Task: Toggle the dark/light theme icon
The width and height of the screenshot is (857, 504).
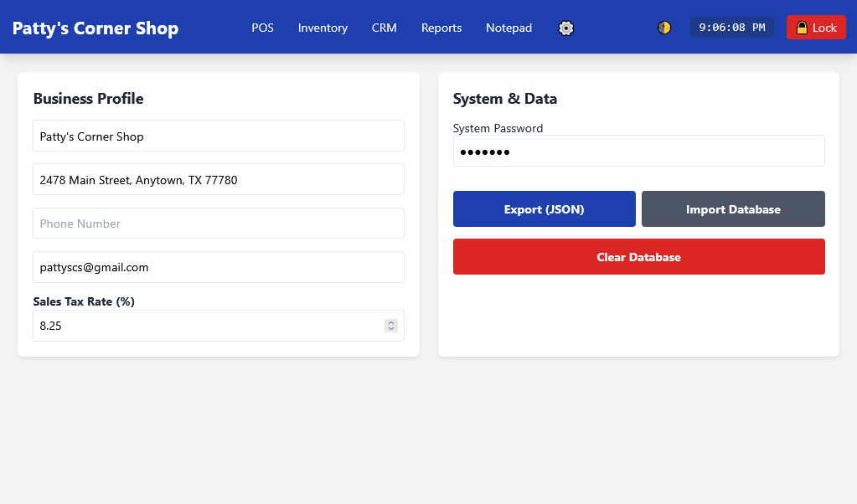Action: pos(664,28)
